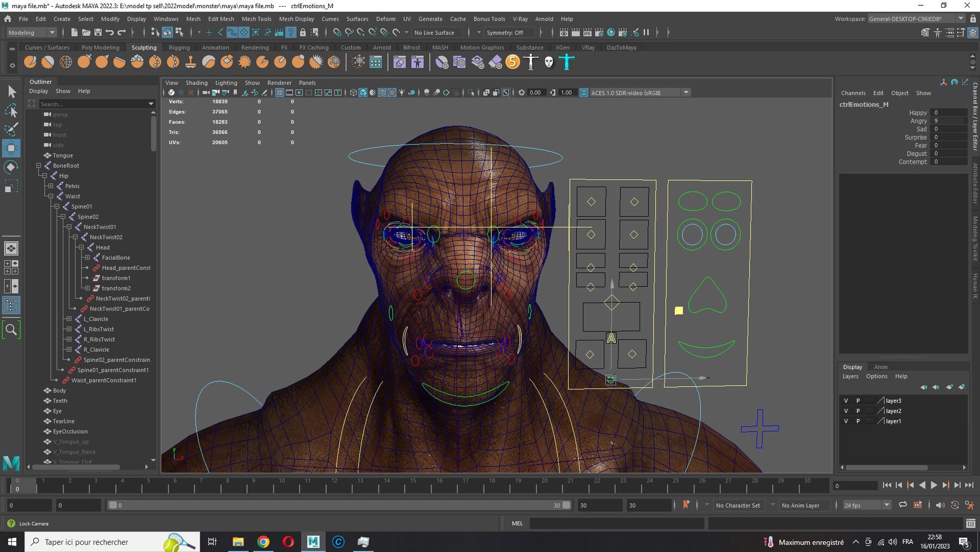The width and height of the screenshot is (980, 552).
Task: Switch to the Anim tab in Layer Editor
Action: tap(881, 367)
